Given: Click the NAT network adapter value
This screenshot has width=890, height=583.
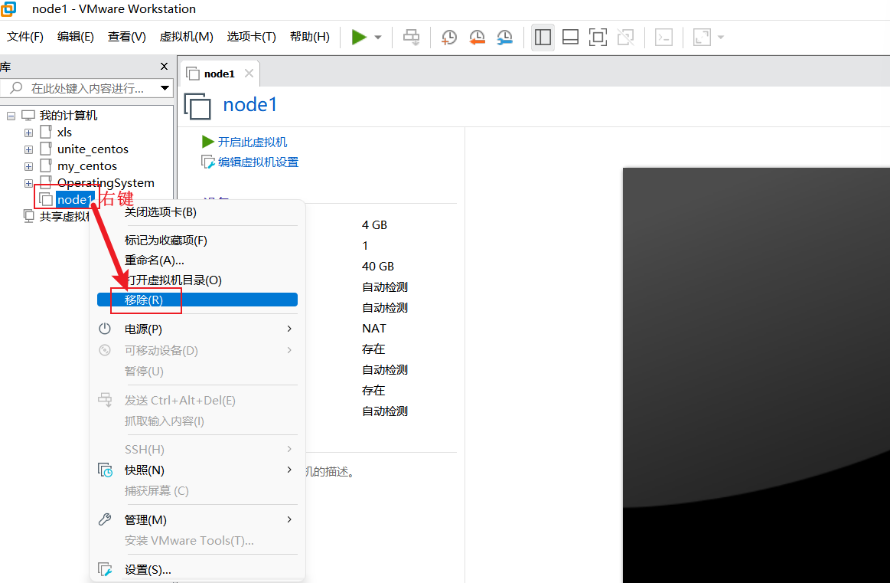Looking at the screenshot, I should pos(374,328).
